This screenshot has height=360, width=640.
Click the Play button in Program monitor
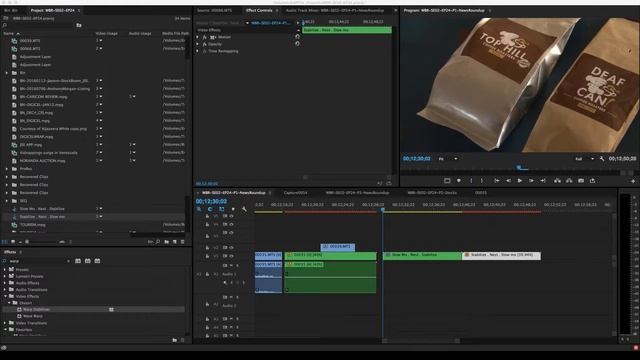(x=520, y=180)
